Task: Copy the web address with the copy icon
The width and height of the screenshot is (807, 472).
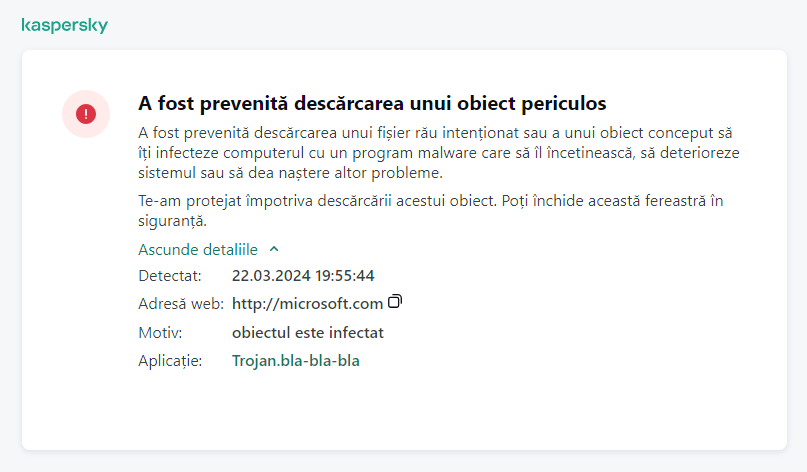Action: click(x=396, y=302)
